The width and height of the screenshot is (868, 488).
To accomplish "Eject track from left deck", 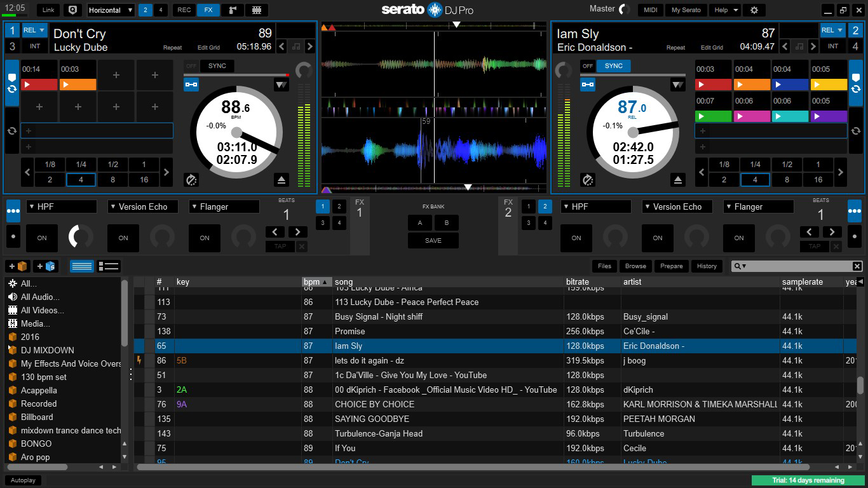I will [282, 180].
